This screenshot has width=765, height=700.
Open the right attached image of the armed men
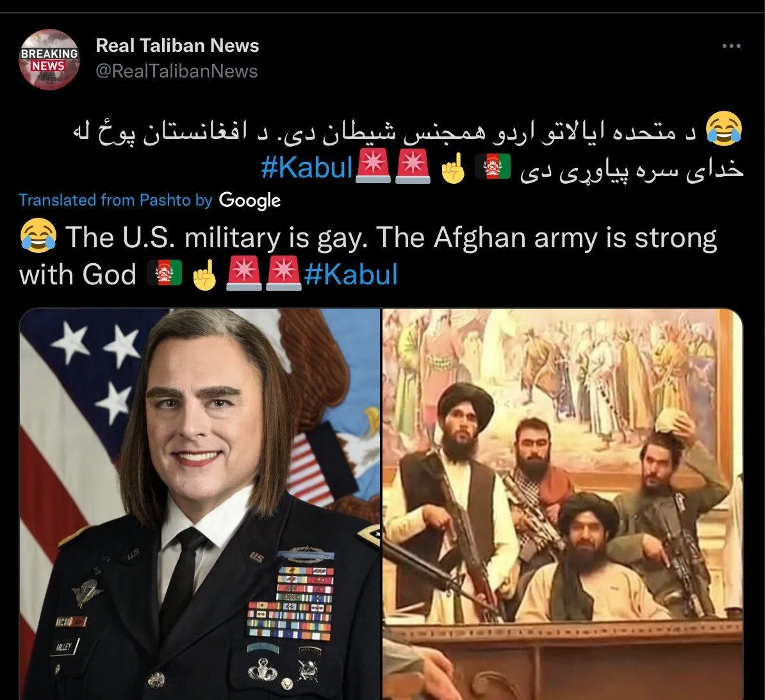[563, 504]
